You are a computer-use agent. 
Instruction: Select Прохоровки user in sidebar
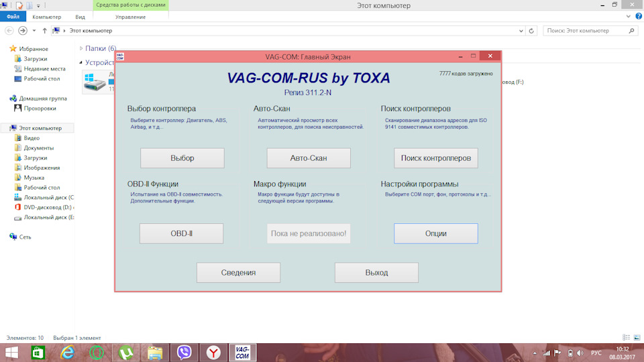point(40,109)
